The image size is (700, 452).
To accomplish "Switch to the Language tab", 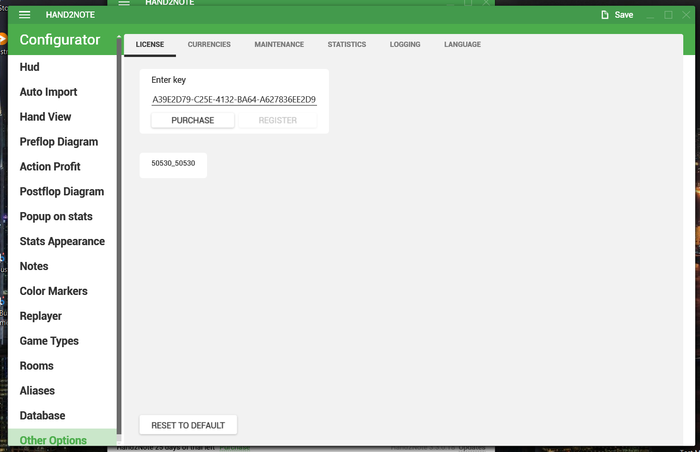I will 462,45.
